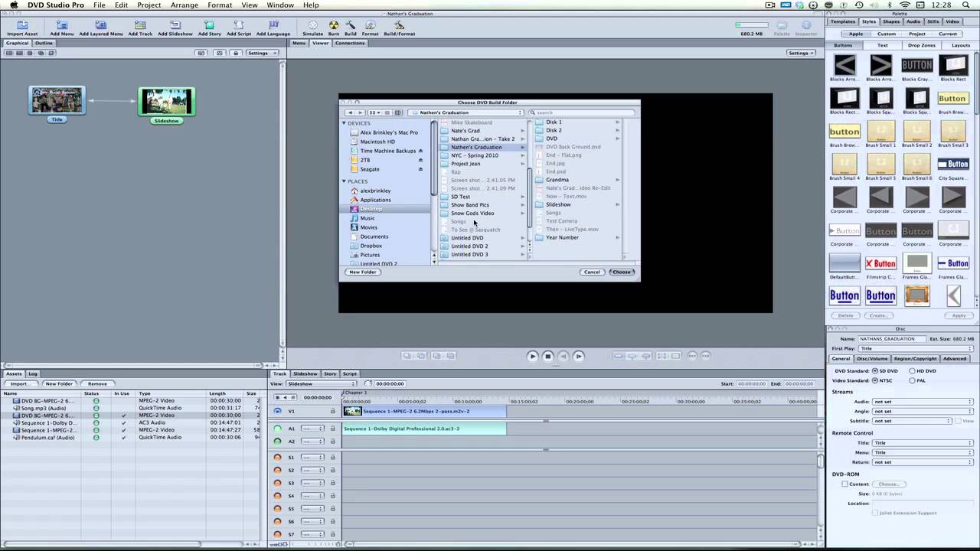980x551 pixels.
Task: Select the X Button Filmstrip style
Action: click(880, 263)
